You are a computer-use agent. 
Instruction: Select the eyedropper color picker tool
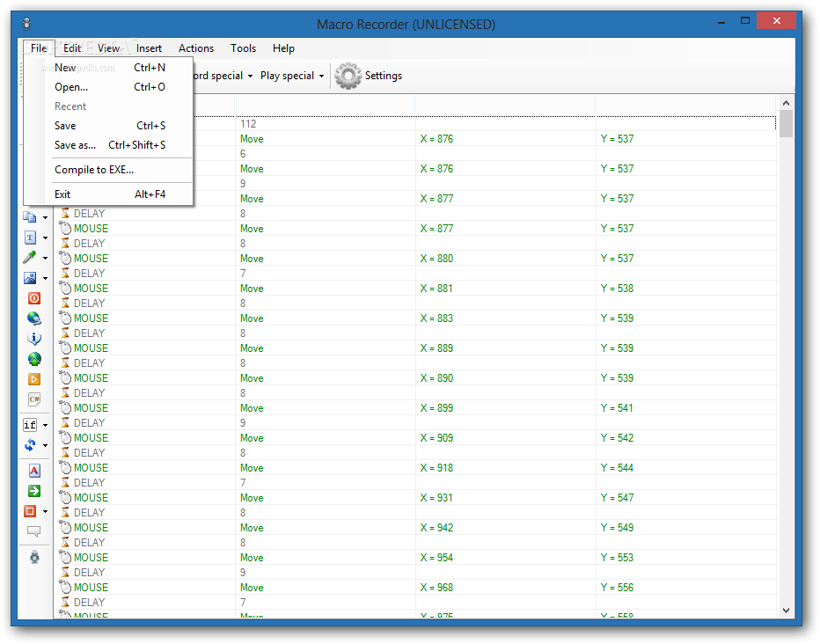[x=30, y=257]
